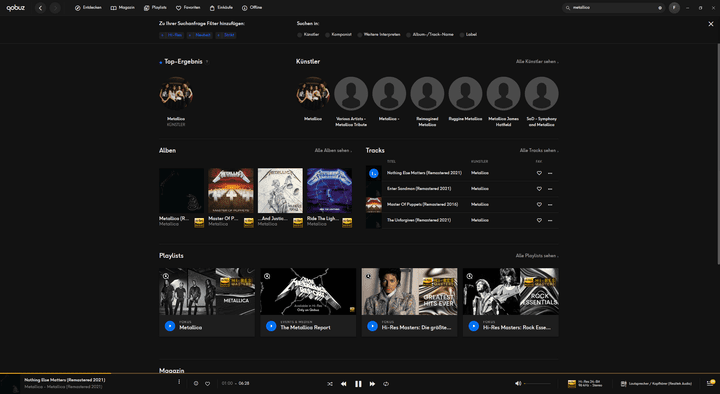Image resolution: width=720 pixels, height=394 pixels.
Task: Play Hi-Res Masters: Die größte playlist
Action: tap(372, 326)
